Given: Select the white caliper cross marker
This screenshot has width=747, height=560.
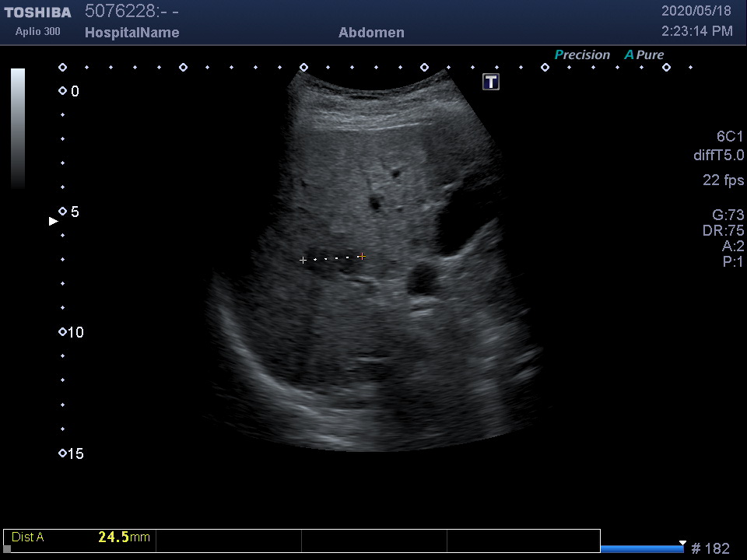Looking at the screenshot, I should tap(303, 260).
